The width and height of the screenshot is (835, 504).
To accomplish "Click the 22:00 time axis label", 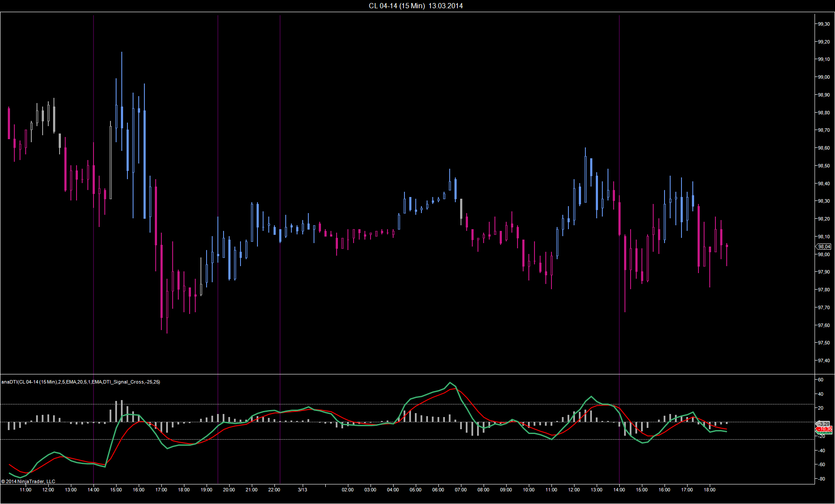I will tap(274, 490).
